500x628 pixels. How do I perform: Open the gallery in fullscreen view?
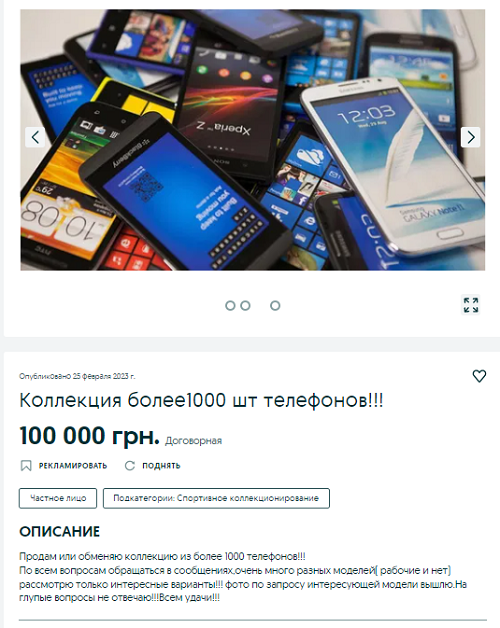471,305
